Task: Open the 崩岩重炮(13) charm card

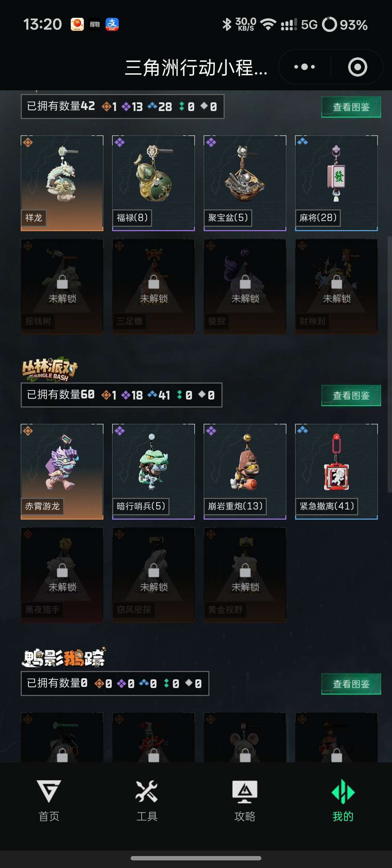Action: point(245,472)
